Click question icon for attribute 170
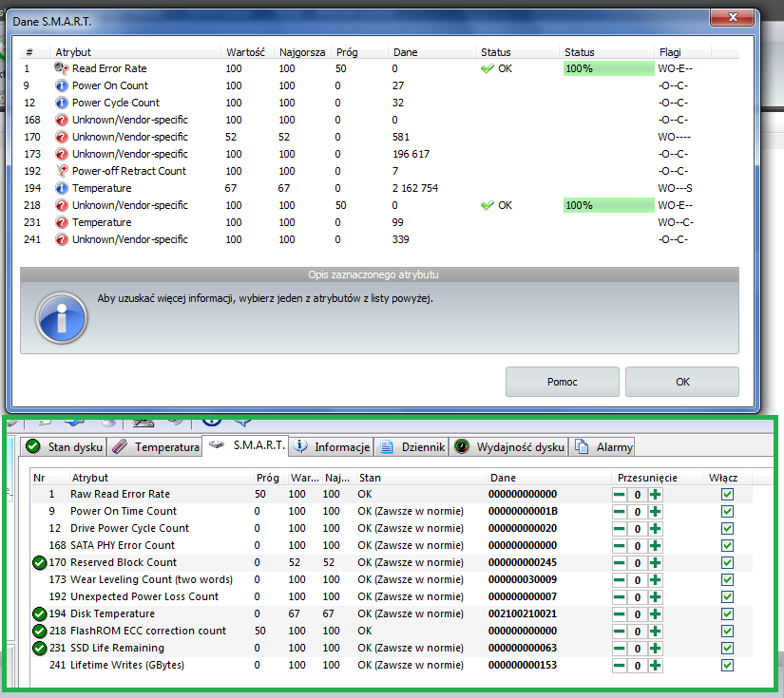 coord(62,137)
